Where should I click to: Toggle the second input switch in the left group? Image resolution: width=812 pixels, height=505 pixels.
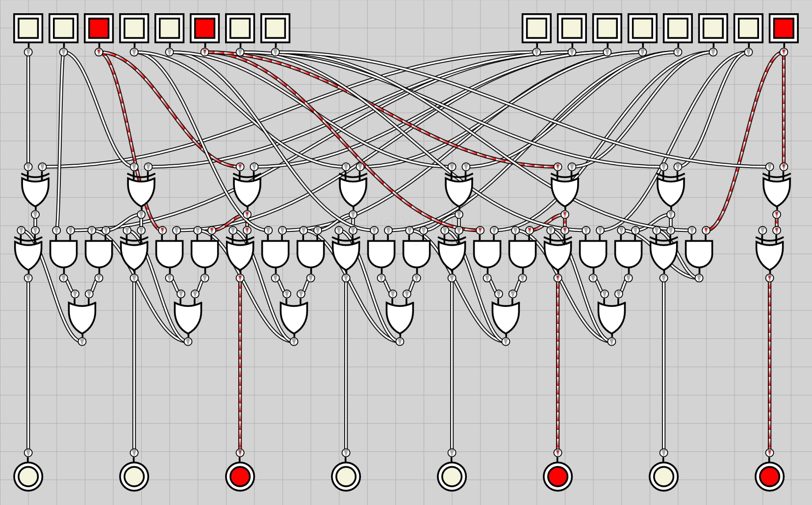pos(63,28)
